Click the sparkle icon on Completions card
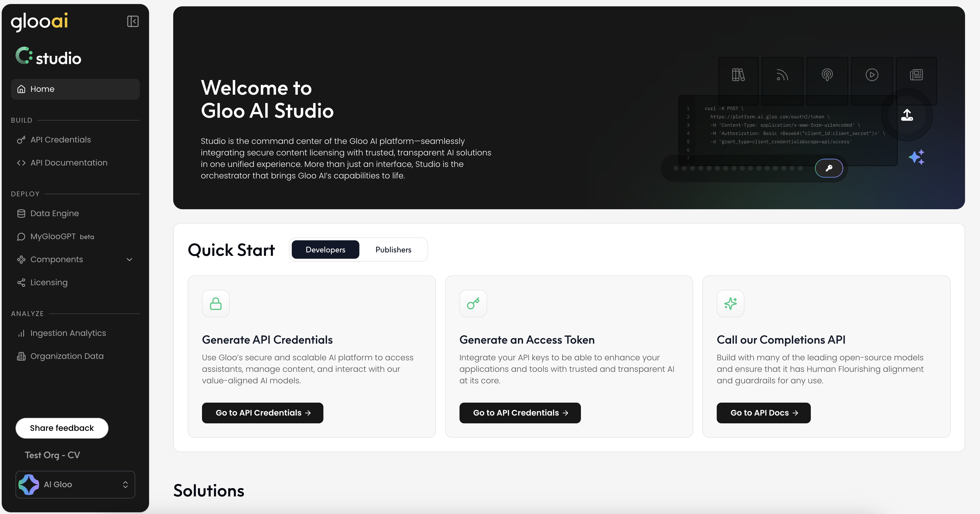Screen dimensions: 980x514 pos(731,304)
